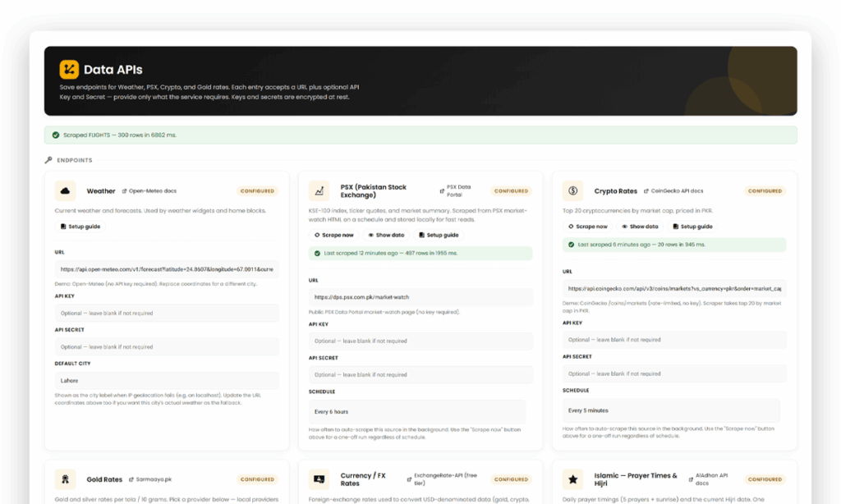Screen dimensions: 841x504
Task: Click the Weather cloud icon
Action: pos(65,191)
